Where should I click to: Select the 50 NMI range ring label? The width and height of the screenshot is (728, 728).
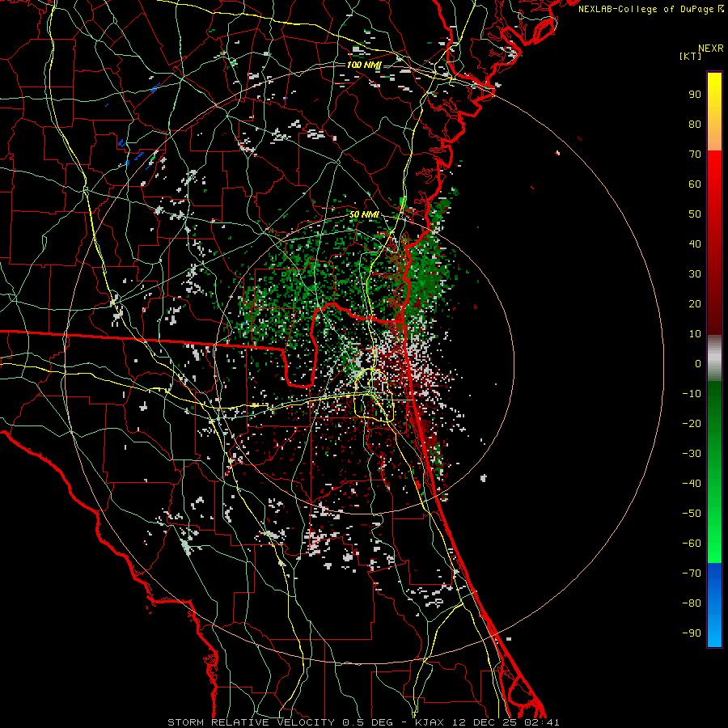click(x=364, y=214)
